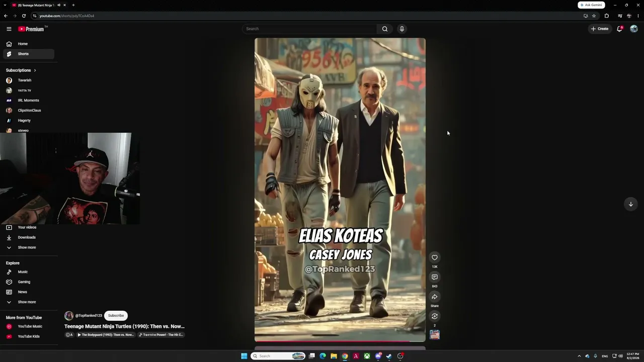The image size is (644, 362).
Task: Open Windows Start menu
Action: tap(244, 356)
